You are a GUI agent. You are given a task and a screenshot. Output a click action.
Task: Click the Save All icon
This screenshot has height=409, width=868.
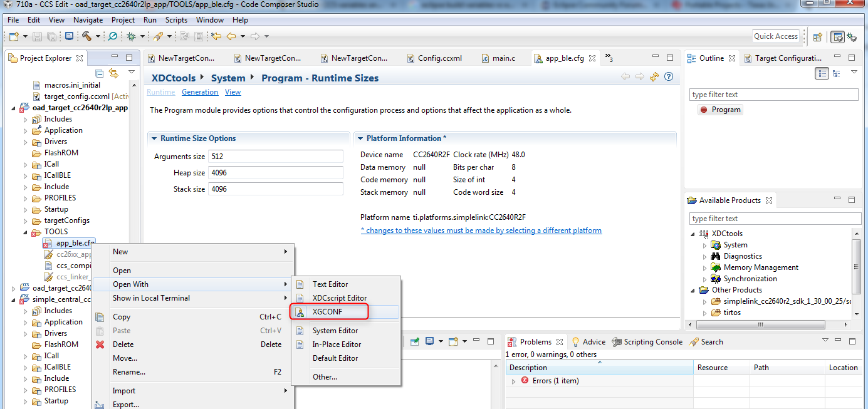click(x=52, y=36)
